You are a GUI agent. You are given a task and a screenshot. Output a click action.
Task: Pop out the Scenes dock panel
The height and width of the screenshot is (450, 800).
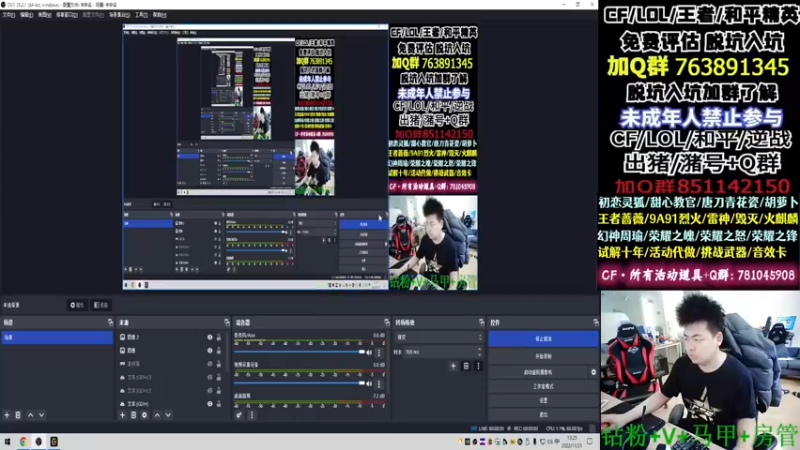[x=110, y=322]
